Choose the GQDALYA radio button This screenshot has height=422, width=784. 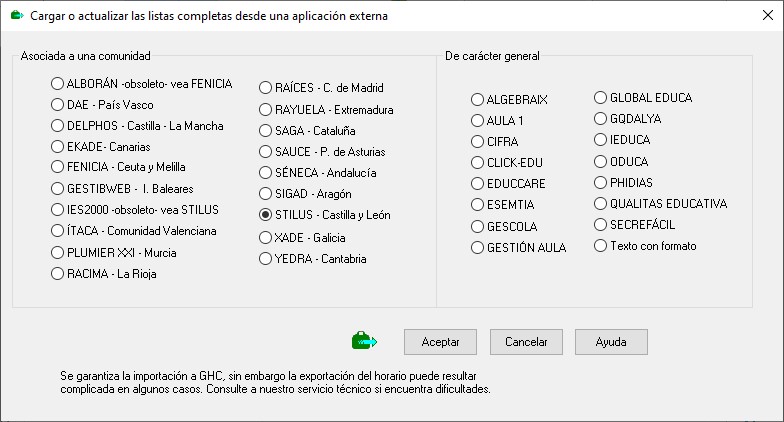[628, 118]
